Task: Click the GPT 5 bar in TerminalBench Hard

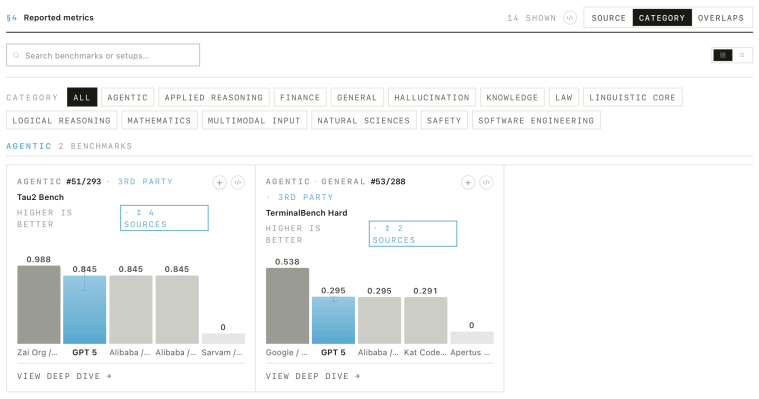Action: click(x=334, y=321)
